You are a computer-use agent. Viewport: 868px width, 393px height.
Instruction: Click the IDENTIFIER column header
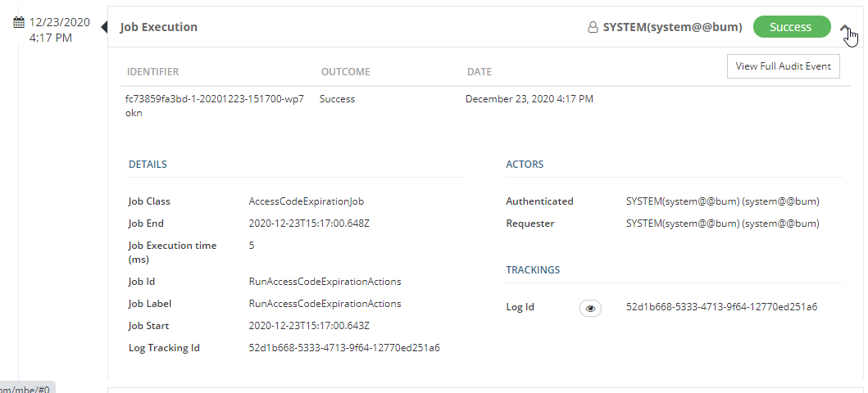[x=152, y=72]
